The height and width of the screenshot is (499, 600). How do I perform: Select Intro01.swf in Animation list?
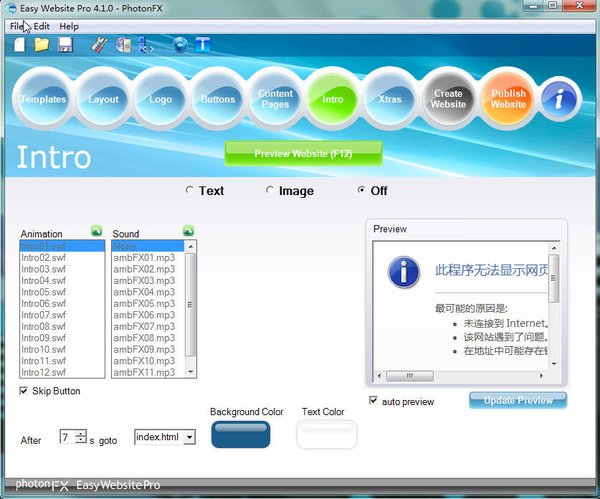coord(62,246)
